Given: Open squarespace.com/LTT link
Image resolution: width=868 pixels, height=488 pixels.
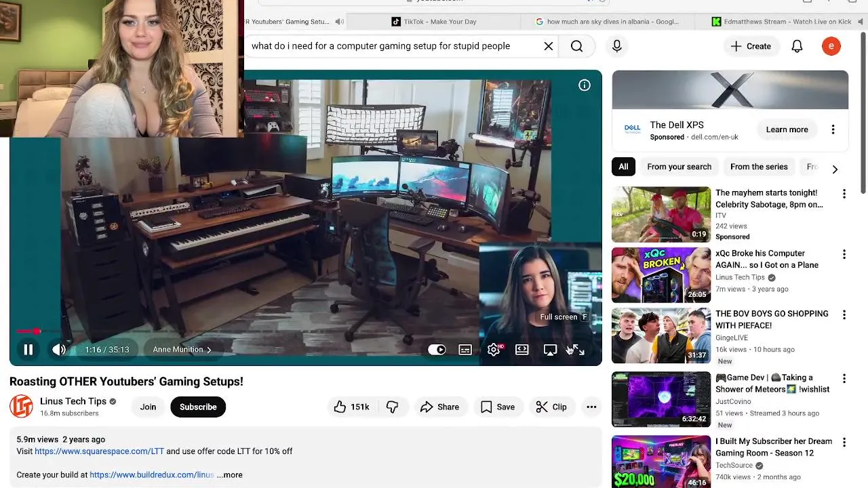Looking at the screenshot, I should (x=99, y=451).
